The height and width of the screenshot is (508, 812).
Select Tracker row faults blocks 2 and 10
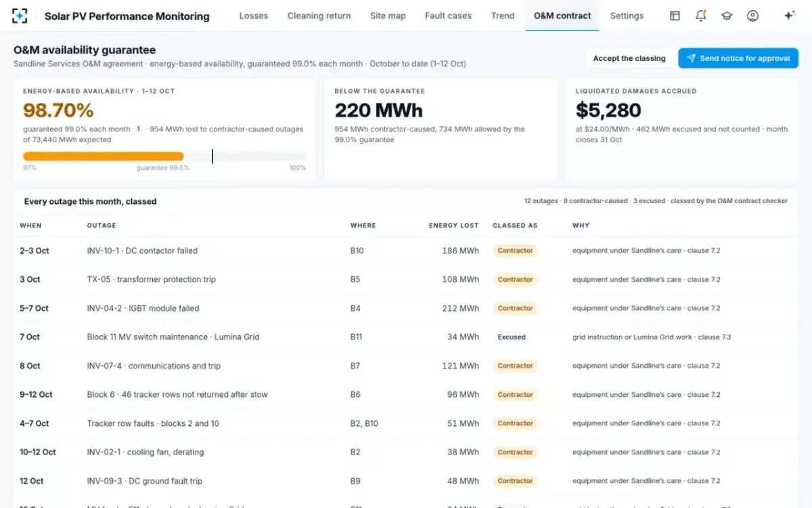pos(406,423)
